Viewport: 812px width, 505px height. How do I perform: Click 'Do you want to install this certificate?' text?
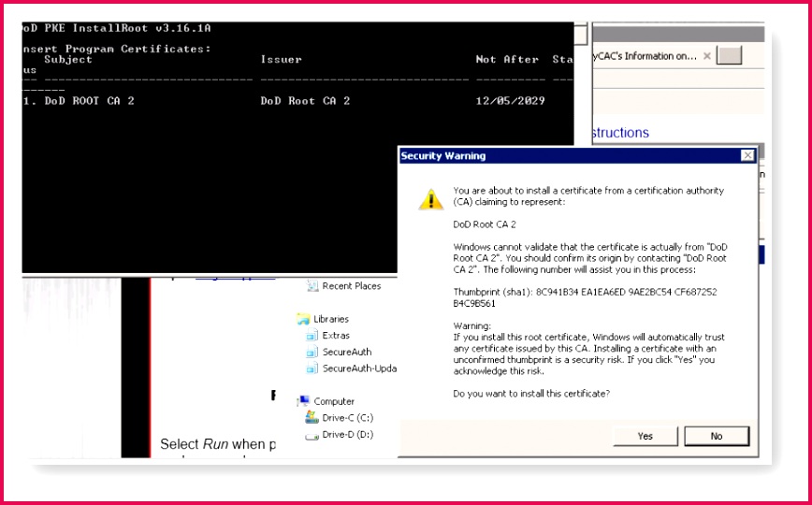point(531,394)
